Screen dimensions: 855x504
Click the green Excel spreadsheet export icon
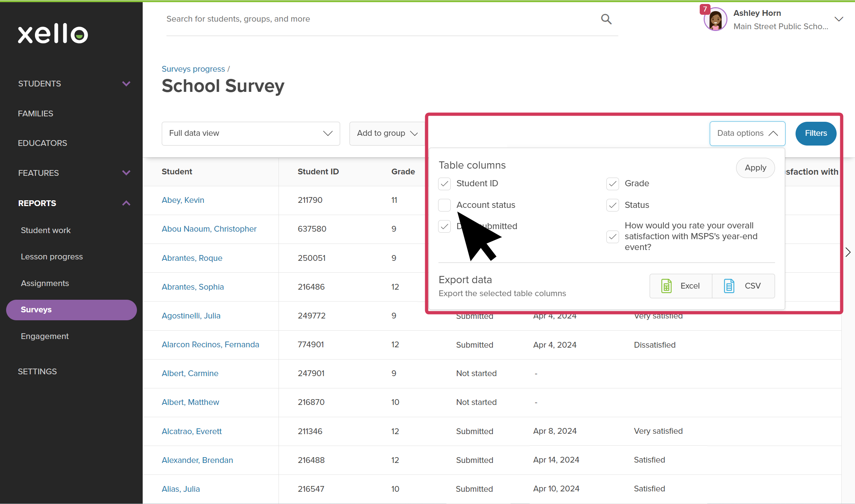click(x=666, y=286)
